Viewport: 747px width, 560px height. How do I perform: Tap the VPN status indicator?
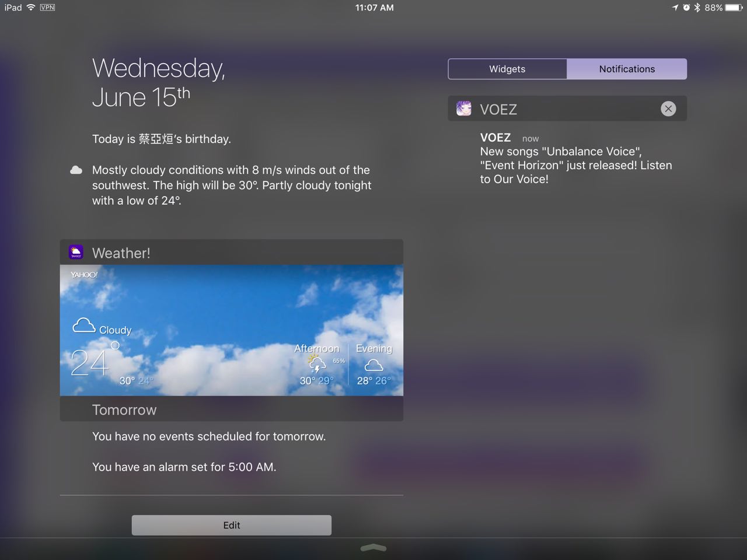point(47,8)
